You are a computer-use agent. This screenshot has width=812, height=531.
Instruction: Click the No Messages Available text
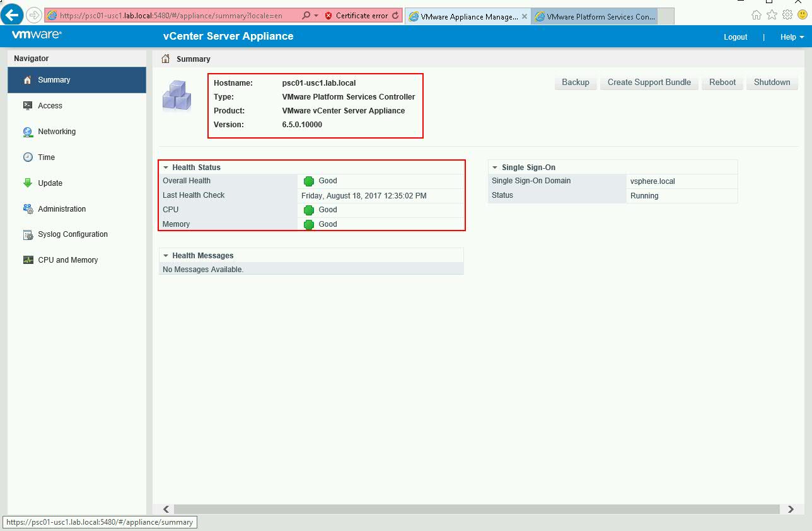(x=203, y=270)
